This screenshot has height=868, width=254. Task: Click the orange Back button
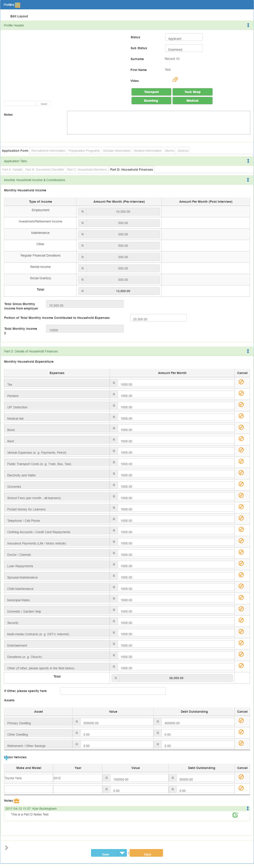146,853
